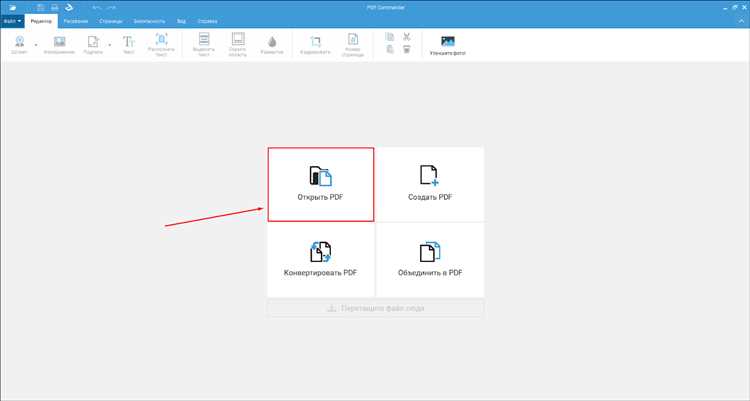Screen dimensions: 750x401
Task: Expand the Signature tool dropdown arrow
Action: pos(110,45)
